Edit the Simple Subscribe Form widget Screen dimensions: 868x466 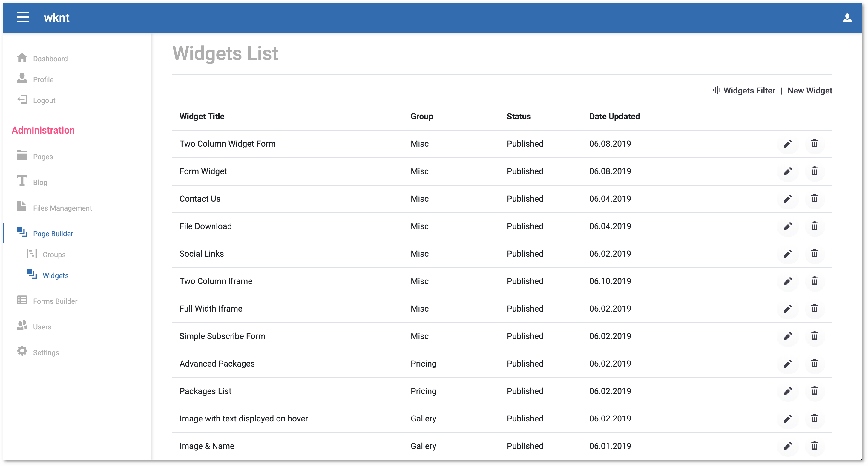[x=787, y=336]
